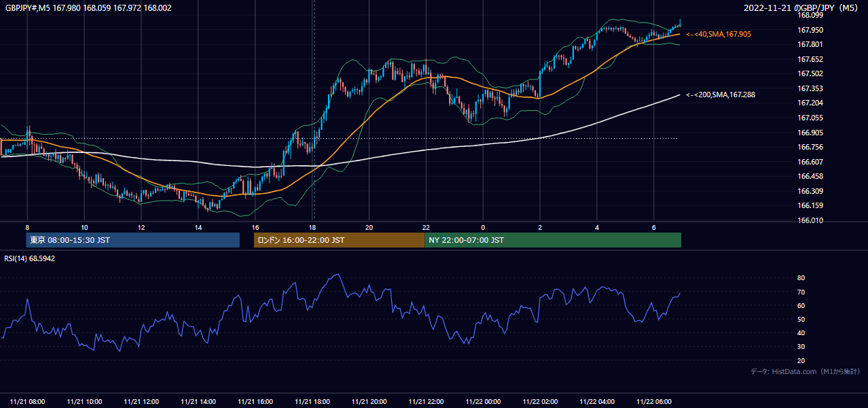The image size is (868, 408).
Task: Click the orange 40 SMA 167.905 label
Action: tap(719, 34)
